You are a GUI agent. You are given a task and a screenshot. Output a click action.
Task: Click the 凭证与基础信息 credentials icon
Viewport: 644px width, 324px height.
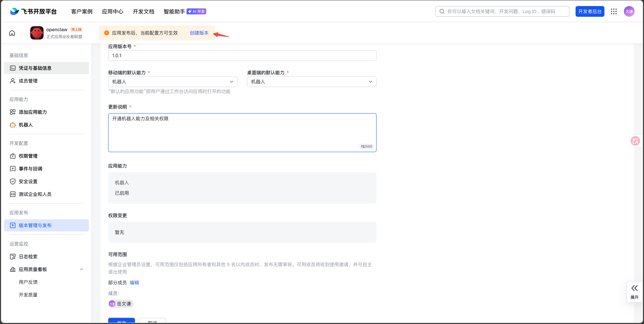pyautogui.click(x=13, y=68)
